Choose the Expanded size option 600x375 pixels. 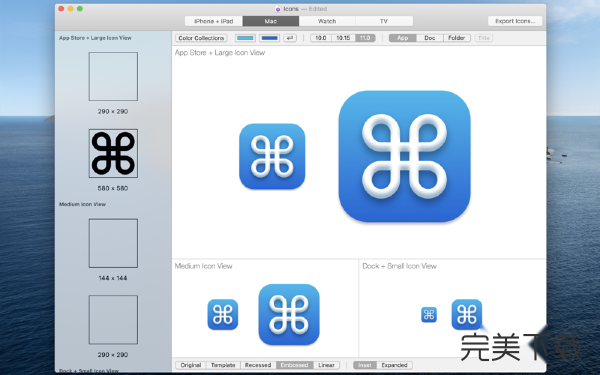point(395,365)
